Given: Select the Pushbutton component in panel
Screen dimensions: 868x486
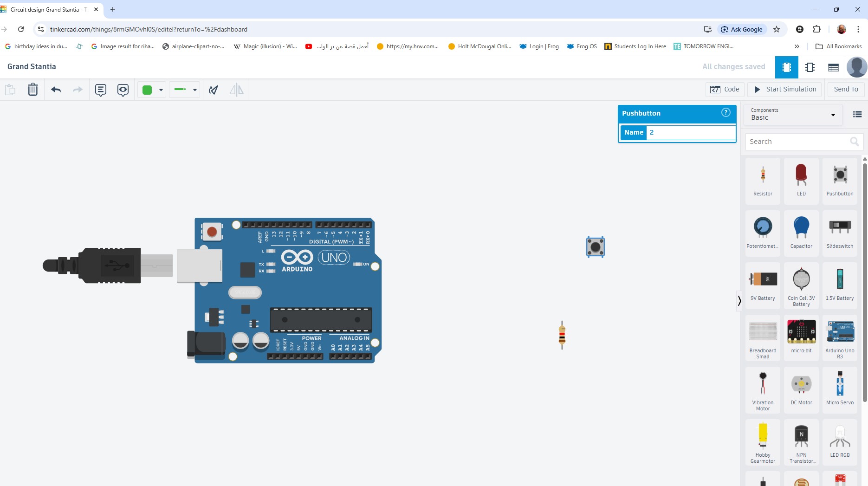Looking at the screenshot, I should click(x=840, y=181).
